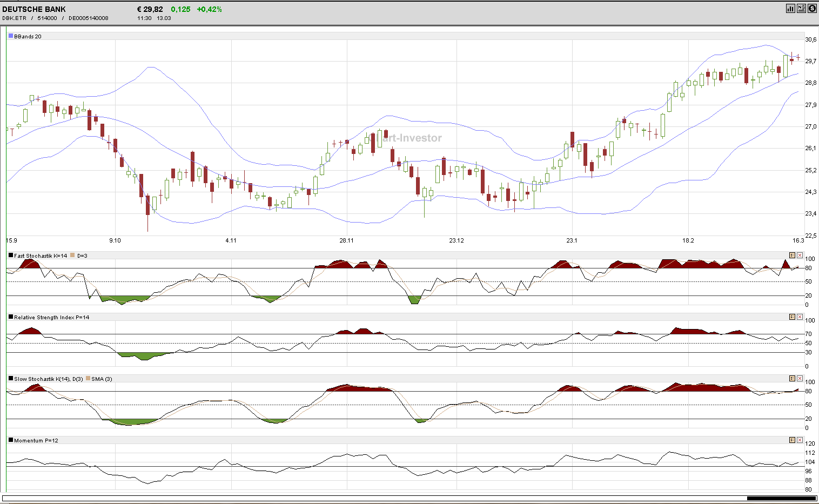Toggle the SMA (3) swatch in Slow Stochastik legend
The image size is (819, 504).
[89, 379]
